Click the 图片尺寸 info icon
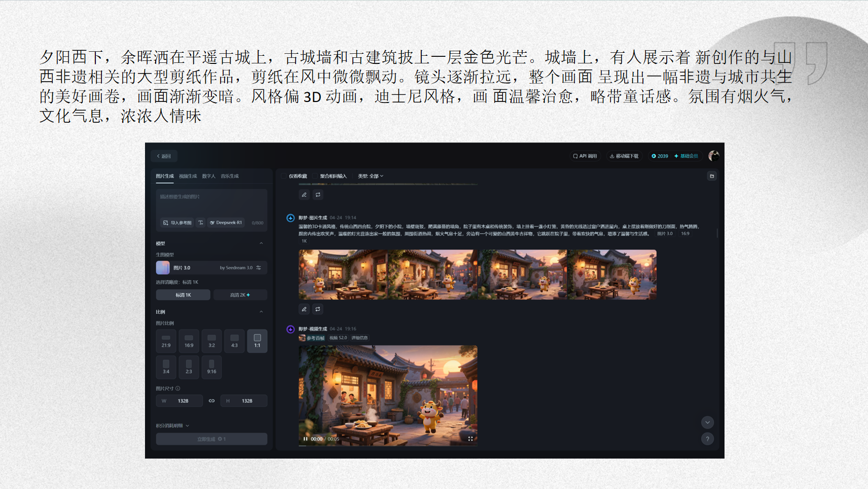Viewport: 868px width, 489px height. 178,389
